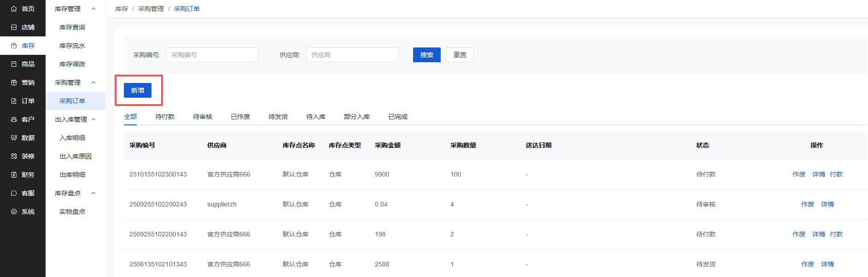Switch to the 待入库 tab
The image size is (868, 277).
[316, 117]
